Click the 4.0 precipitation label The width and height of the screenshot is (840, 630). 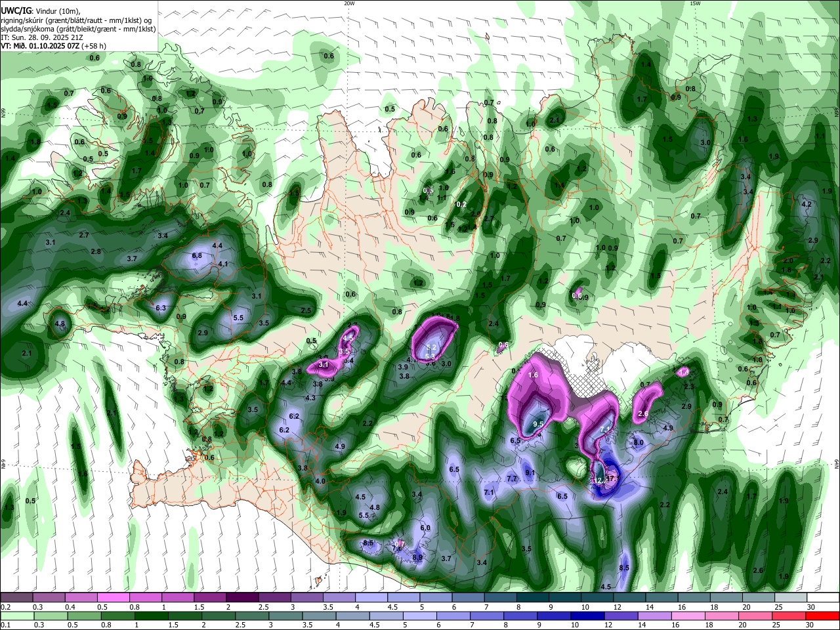[320, 481]
